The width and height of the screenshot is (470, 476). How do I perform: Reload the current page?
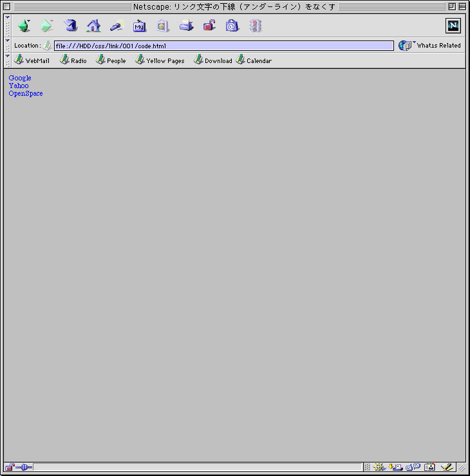(70, 26)
